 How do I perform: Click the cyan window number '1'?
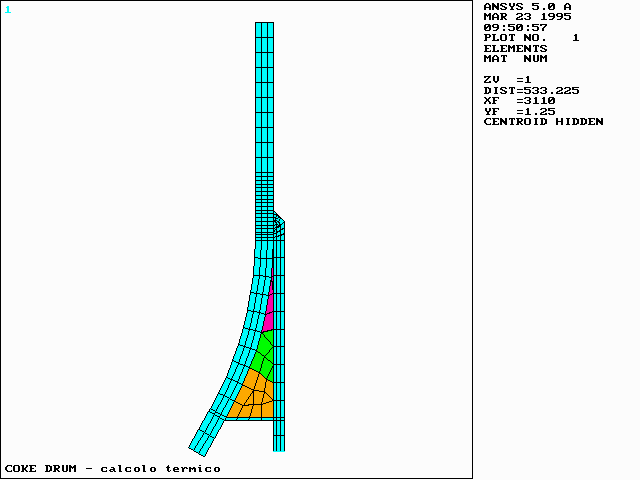tap(8, 10)
